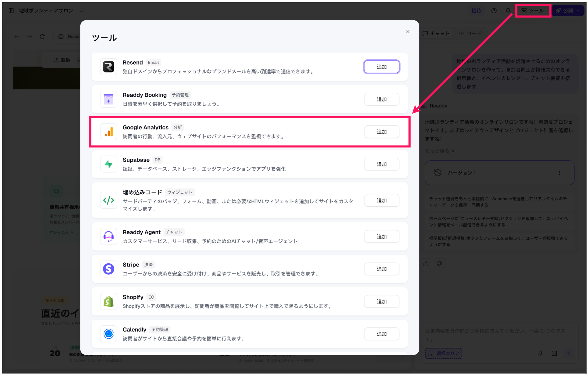This screenshot has height=377, width=588.
Task: Click the image attachment icon in chat
Action: tap(554, 353)
